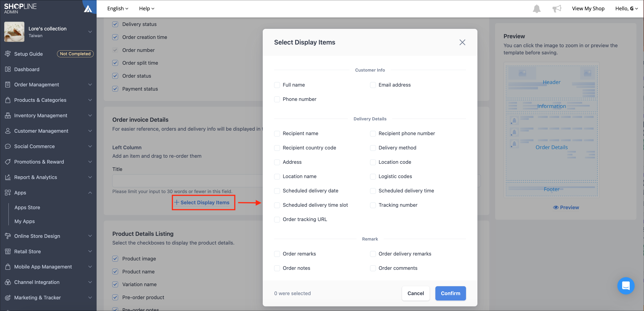The width and height of the screenshot is (644, 311).
Task: Click the Marketing & Tracker target icon
Action: (x=8, y=298)
